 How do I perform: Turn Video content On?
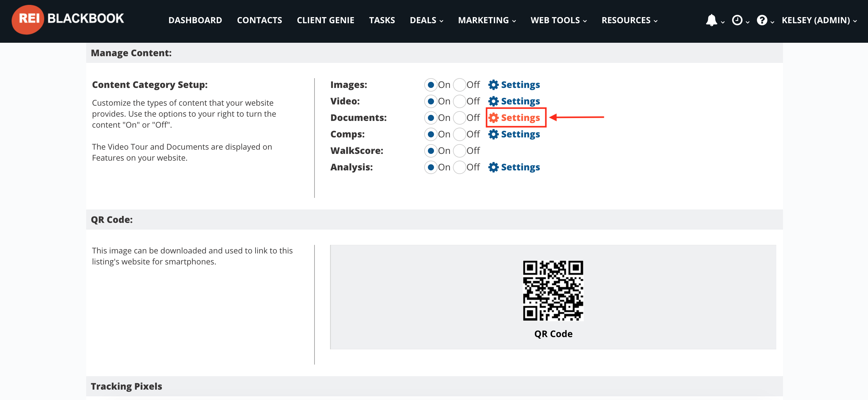pos(431,101)
